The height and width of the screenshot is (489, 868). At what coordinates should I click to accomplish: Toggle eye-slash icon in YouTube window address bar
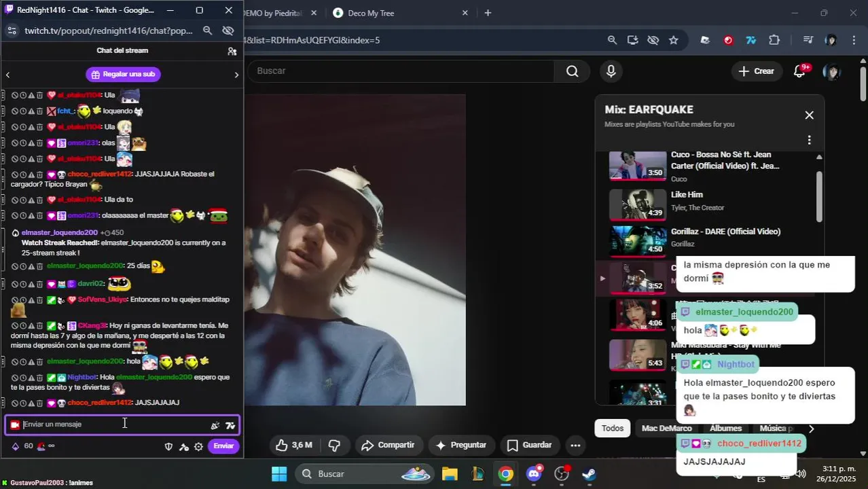(x=653, y=40)
